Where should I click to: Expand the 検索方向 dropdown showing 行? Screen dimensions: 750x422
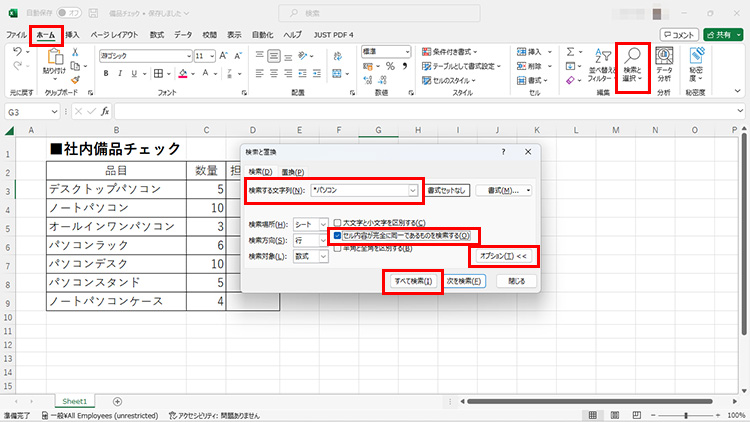point(322,240)
